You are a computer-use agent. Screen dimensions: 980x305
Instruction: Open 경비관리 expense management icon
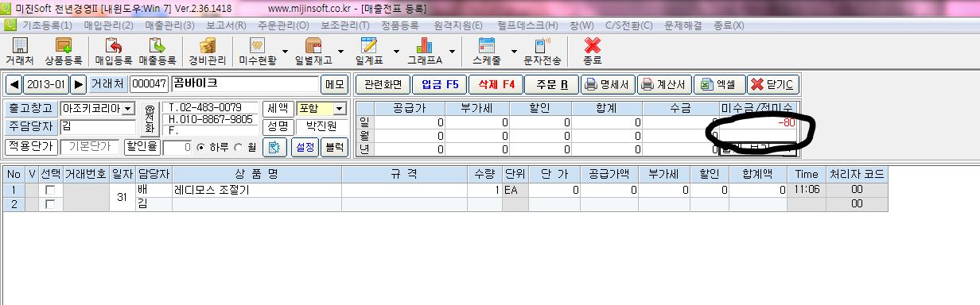coord(207,51)
